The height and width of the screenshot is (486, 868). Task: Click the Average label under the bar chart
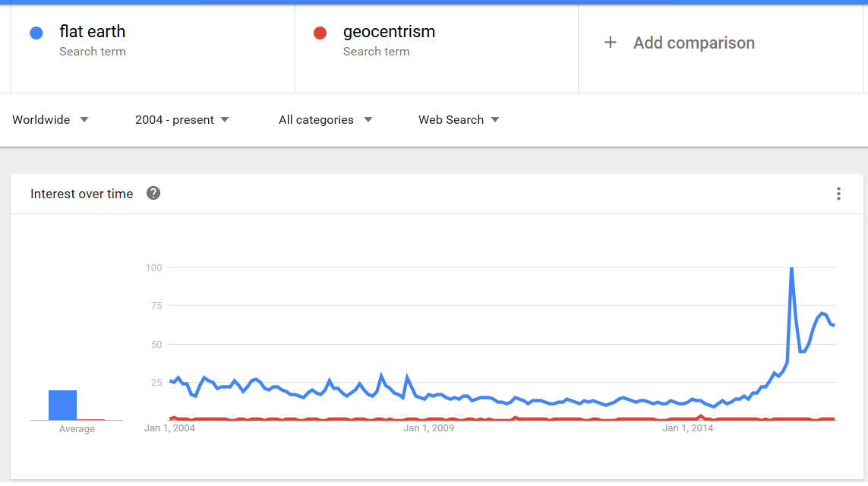77,429
